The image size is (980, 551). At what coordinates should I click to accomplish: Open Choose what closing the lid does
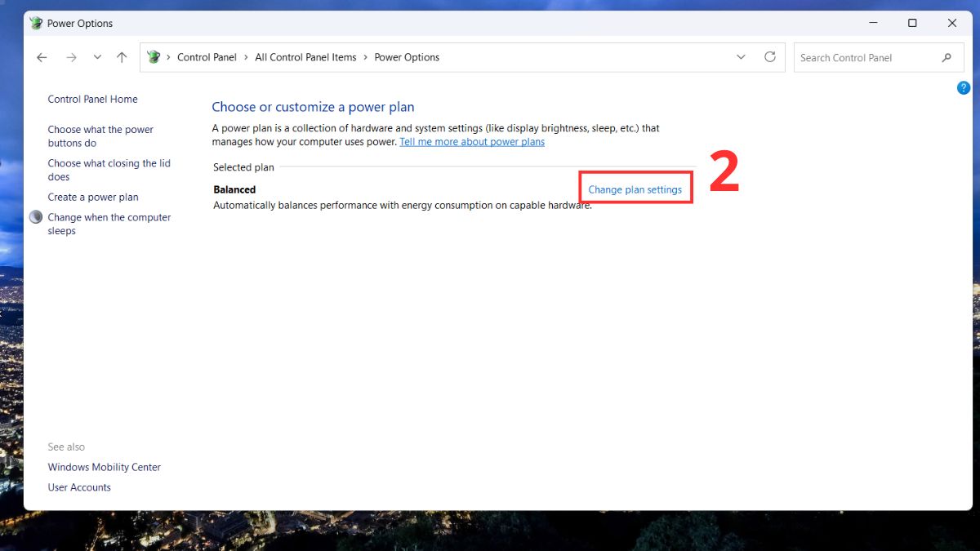click(x=109, y=170)
